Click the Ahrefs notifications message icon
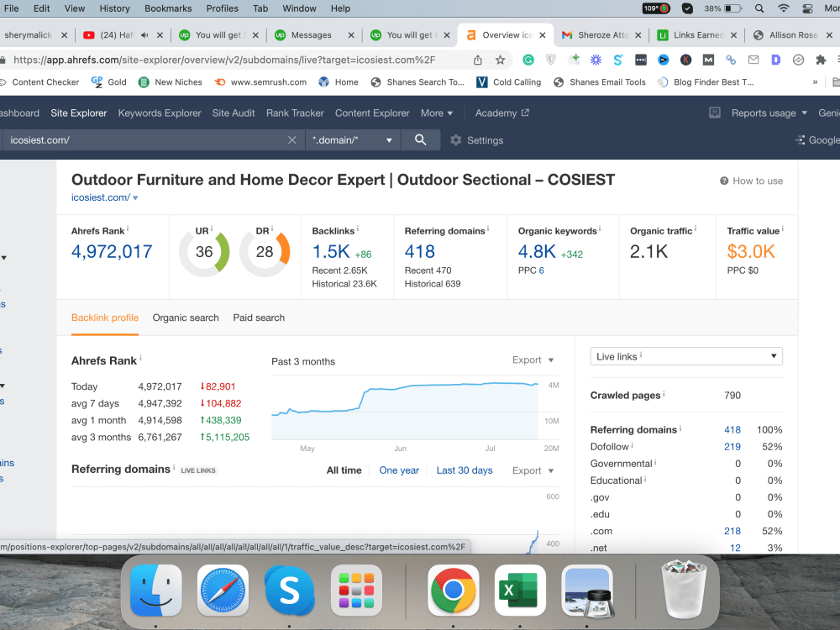The width and height of the screenshot is (840, 630). tap(715, 113)
